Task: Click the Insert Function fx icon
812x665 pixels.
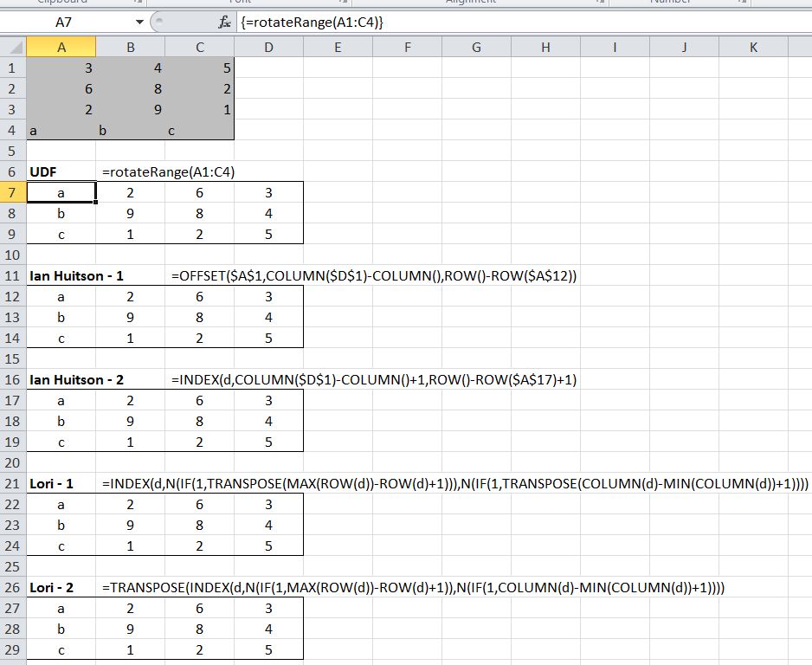Action: pos(225,23)
